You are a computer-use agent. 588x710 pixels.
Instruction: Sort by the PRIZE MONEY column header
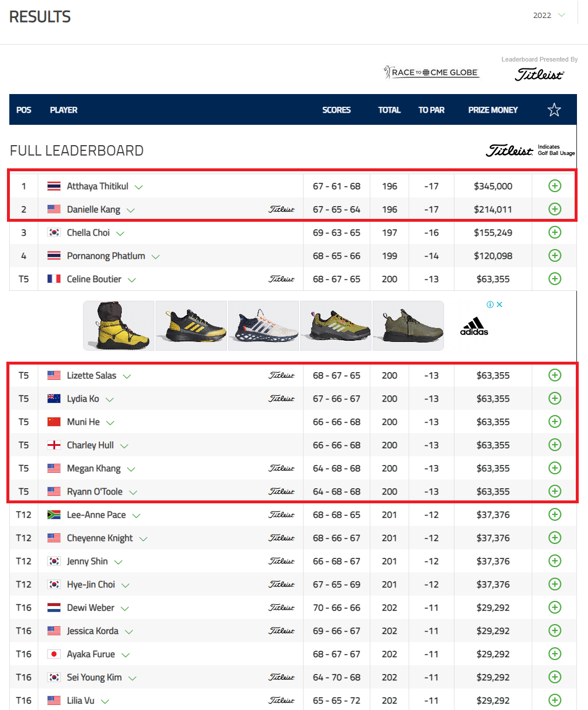click(493, 110)
